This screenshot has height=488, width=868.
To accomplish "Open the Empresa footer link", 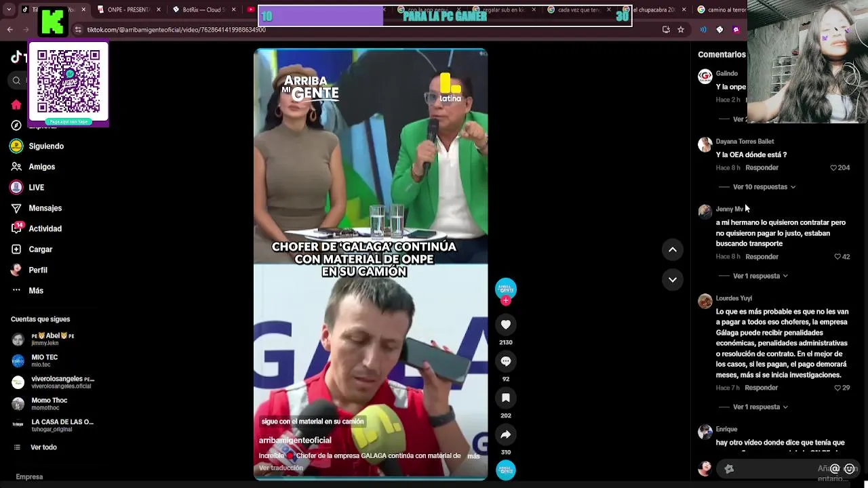I will click(x=29, y=476).
